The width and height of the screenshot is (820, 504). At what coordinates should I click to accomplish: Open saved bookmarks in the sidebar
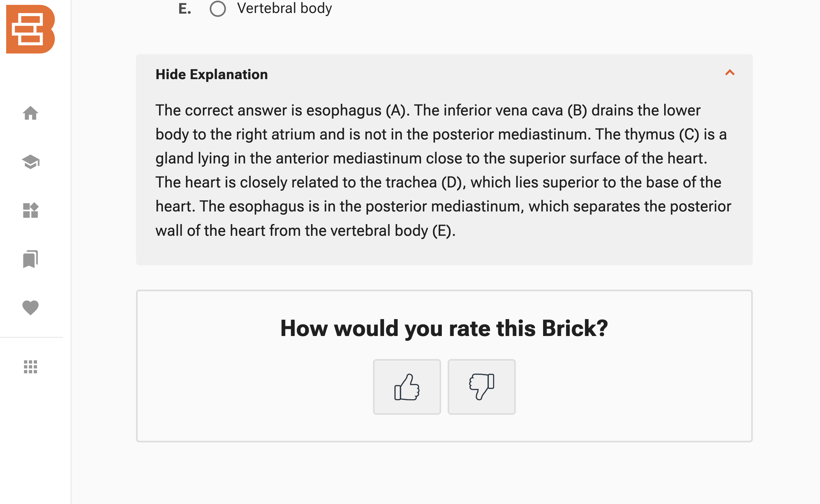click(31, 259)
